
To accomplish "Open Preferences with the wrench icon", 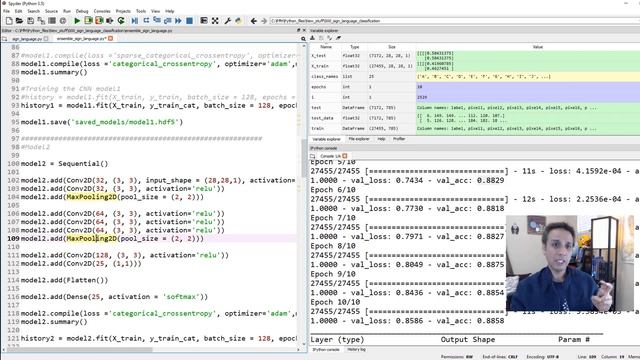I will click(x=228, y=20).
